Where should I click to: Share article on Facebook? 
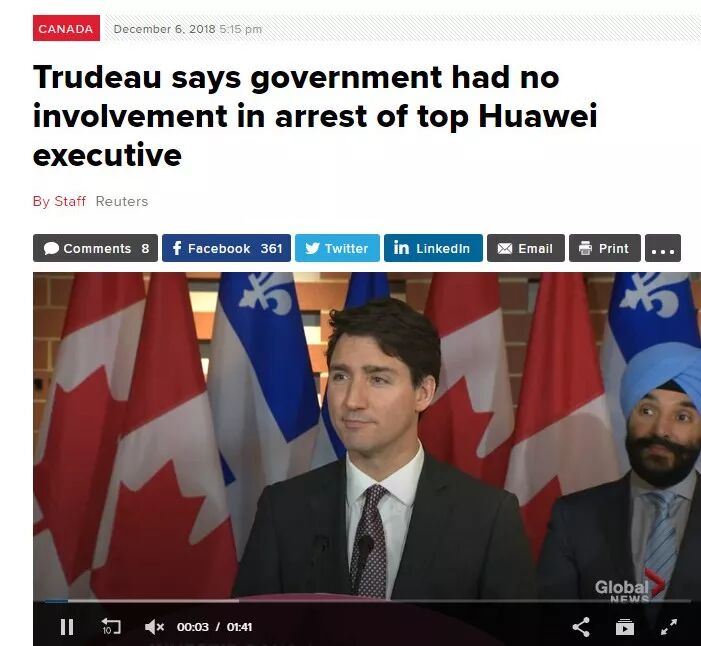(226, 248)
